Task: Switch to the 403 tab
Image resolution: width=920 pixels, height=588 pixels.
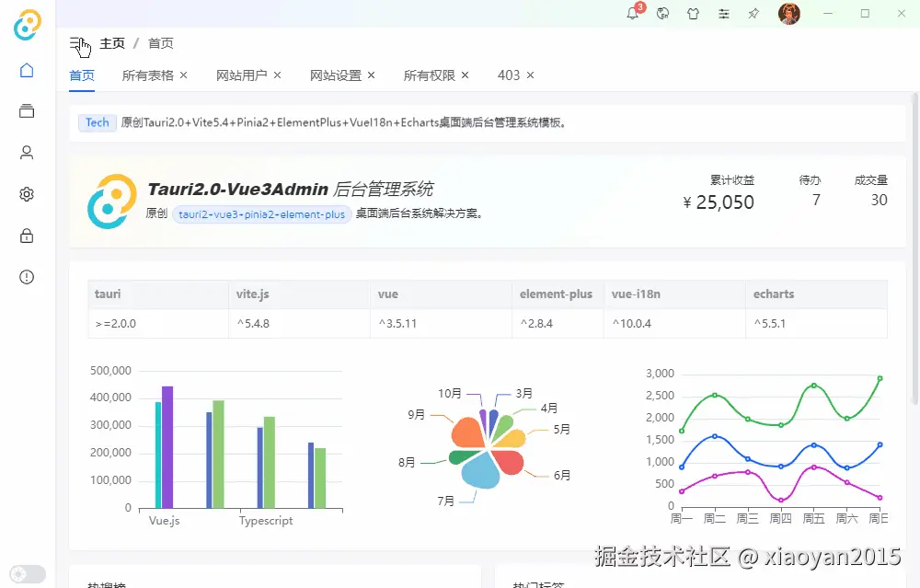Action: (509, 75)
